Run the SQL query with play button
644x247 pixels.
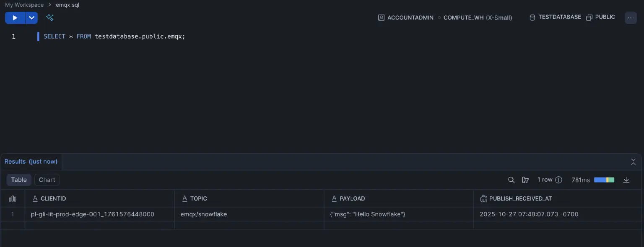click(15, 18)
